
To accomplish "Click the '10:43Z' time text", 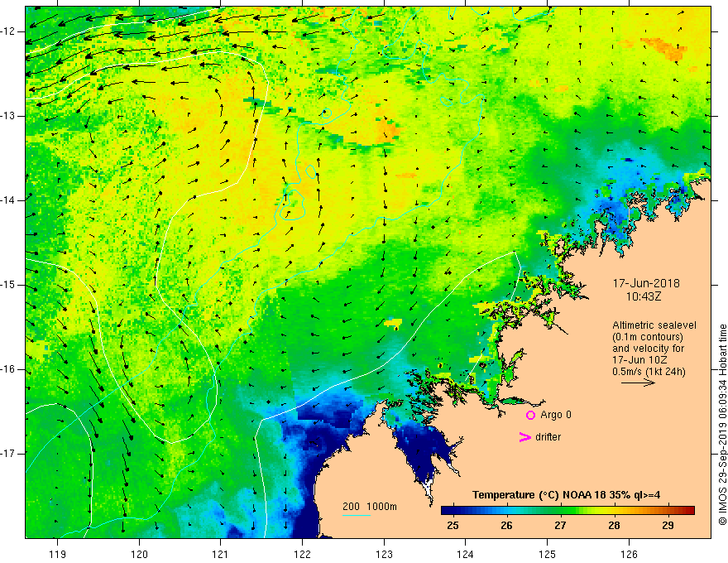I will 643,296.
